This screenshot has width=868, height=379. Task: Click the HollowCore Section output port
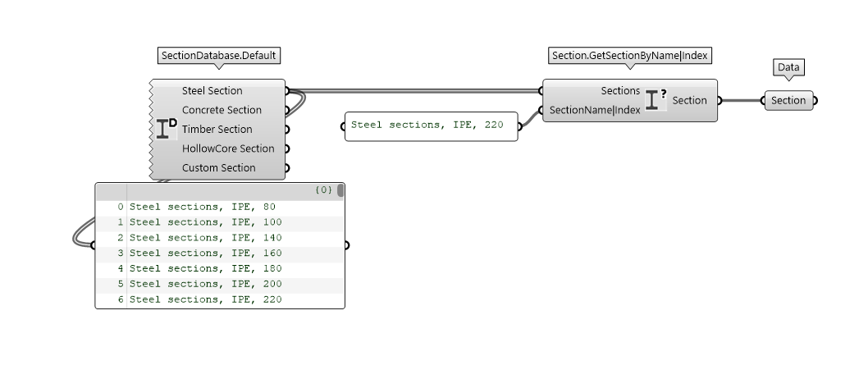coord(286,148)
